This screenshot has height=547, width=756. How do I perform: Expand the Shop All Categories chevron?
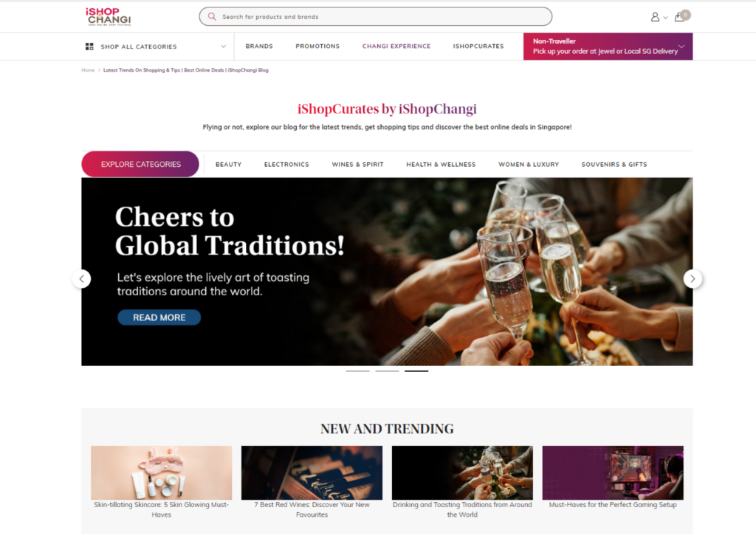[x=223, y=47]
